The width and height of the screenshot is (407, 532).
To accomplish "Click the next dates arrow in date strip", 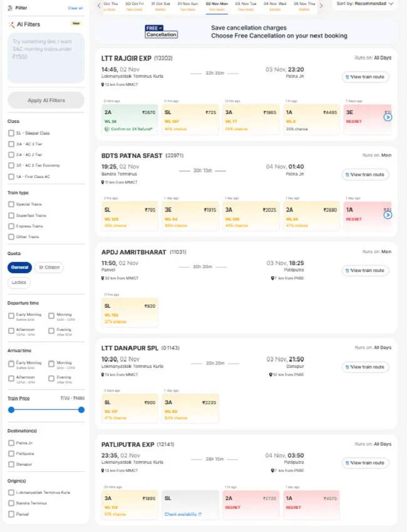I will point(321,6).
